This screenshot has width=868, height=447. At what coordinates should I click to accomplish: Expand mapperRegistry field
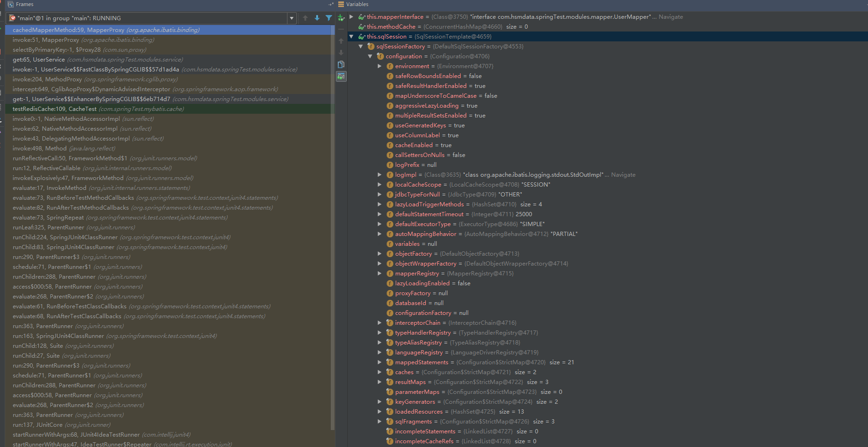[x=380, y=274]
